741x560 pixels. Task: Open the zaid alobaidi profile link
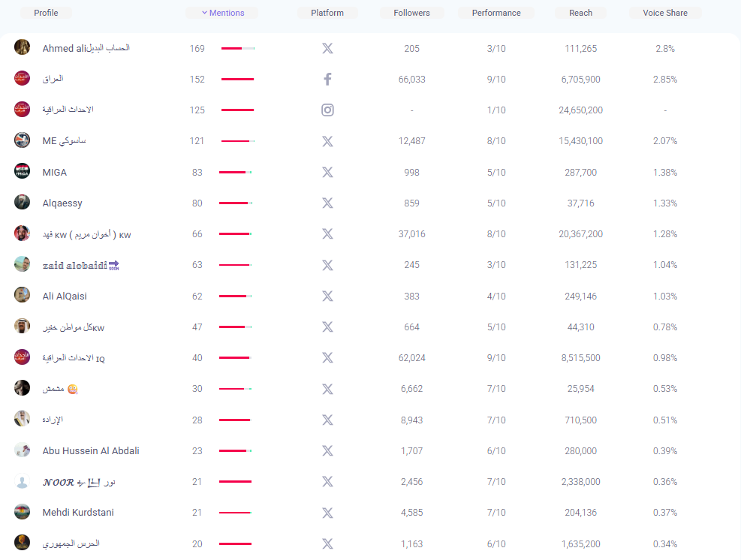tap(80, 265)
